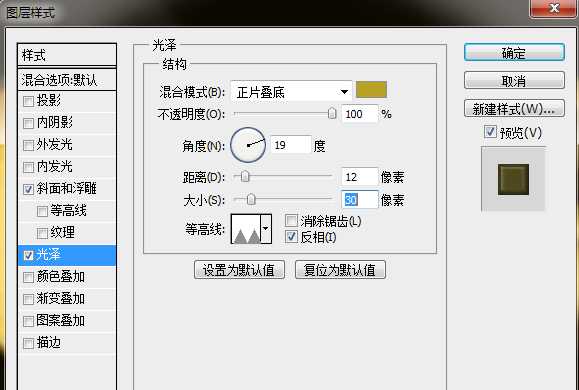Select the 颜色叠加 style entry label
This screenshot has width=579, height=390.
pyautogui.click(x=61, y=277)
